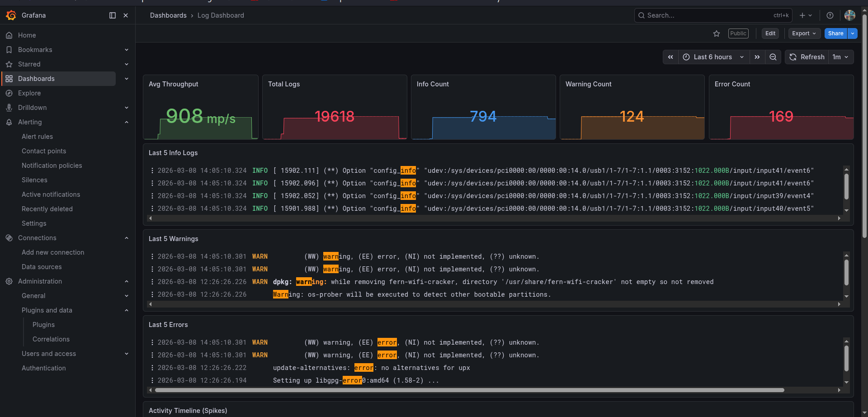Click the Search input field

coord(708,15)
